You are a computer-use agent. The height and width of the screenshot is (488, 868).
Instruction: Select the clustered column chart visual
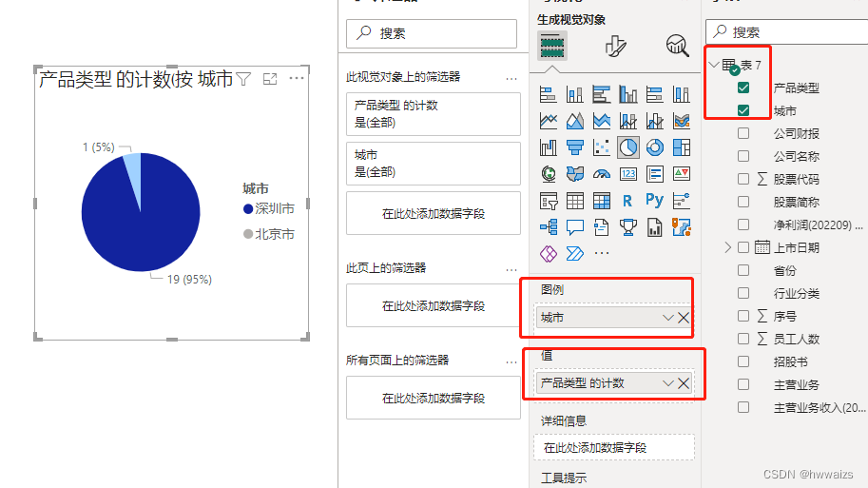[x=627, y=94]
